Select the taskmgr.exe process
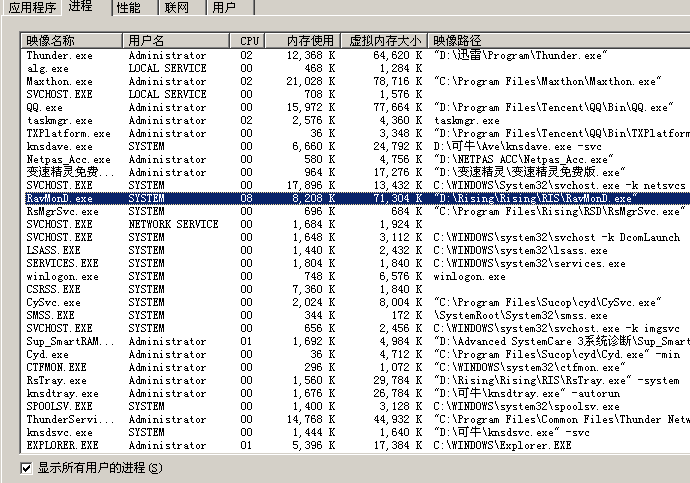 coord(356,121)
